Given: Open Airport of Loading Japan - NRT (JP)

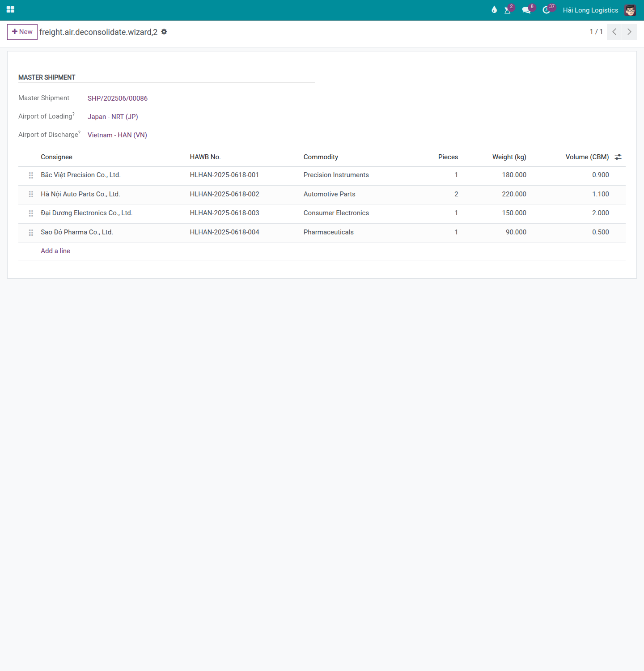Looking at the screenshot, I should pos(113,117).
